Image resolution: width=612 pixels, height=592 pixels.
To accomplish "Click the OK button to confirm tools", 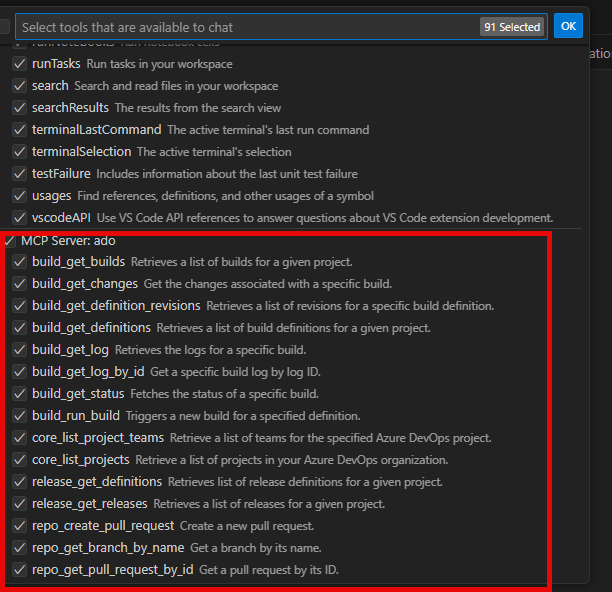I will (x=568, y=27).
